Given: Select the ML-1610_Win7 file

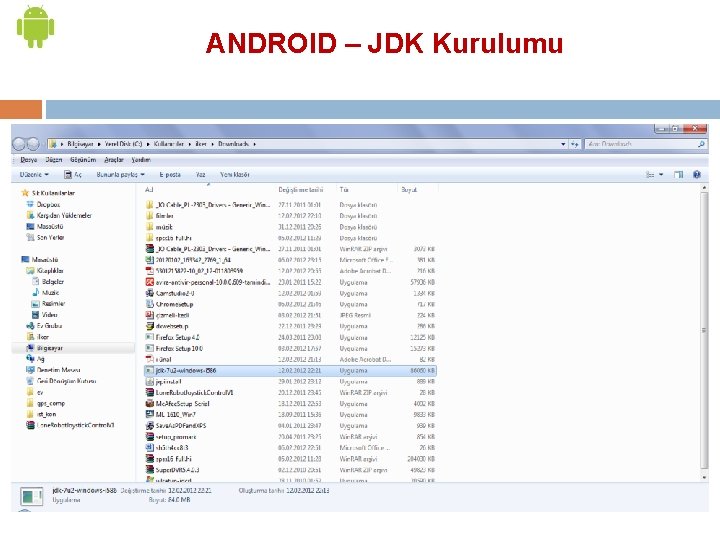Looking at the screenshot, I should point(290,415).
